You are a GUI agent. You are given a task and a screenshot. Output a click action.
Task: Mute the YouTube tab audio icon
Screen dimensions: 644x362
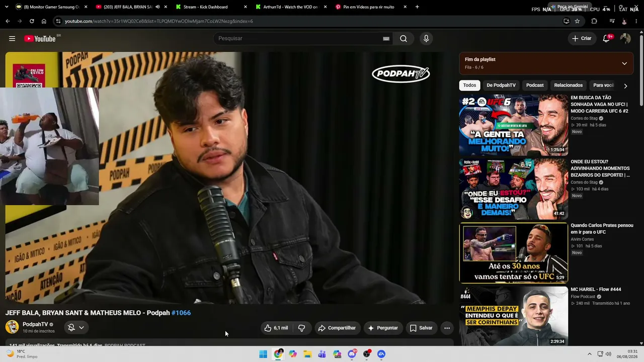[157, 7]
